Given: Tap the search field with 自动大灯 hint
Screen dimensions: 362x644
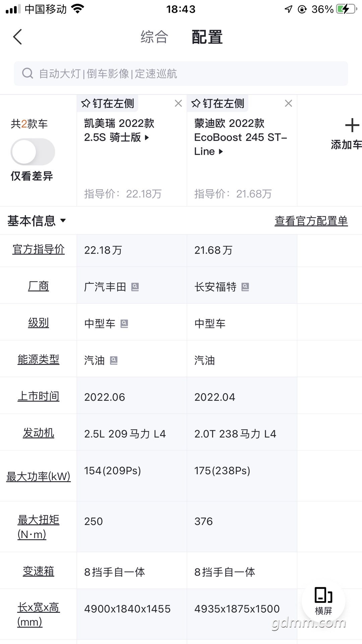Looking at the screenshot, I should tap(181, 73).
